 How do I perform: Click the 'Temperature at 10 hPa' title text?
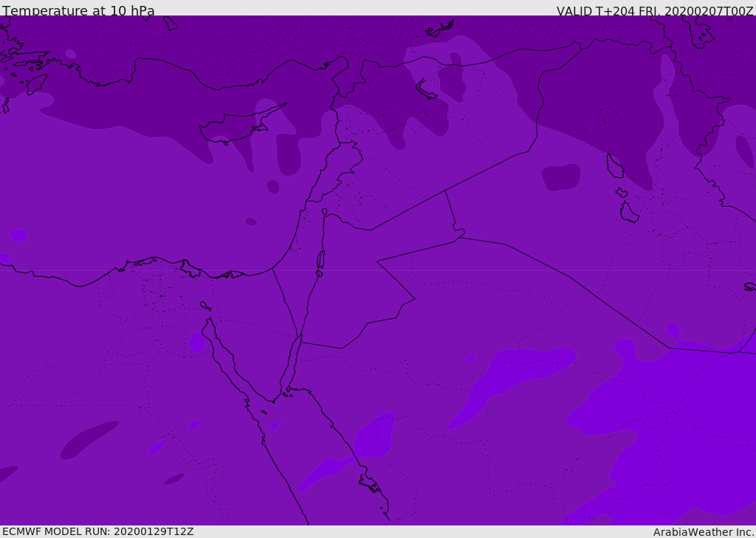click(78, 10)
